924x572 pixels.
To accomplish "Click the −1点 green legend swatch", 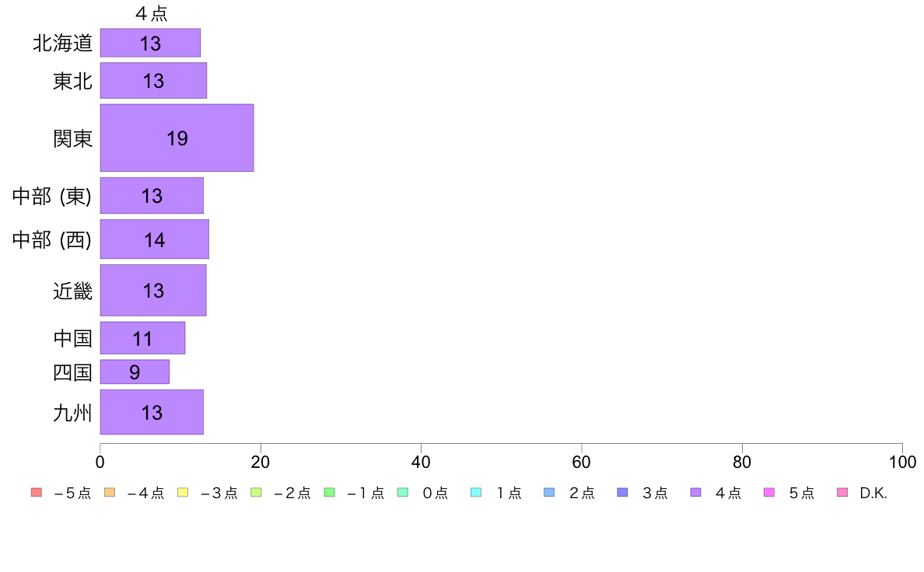I will coord(330,493).
